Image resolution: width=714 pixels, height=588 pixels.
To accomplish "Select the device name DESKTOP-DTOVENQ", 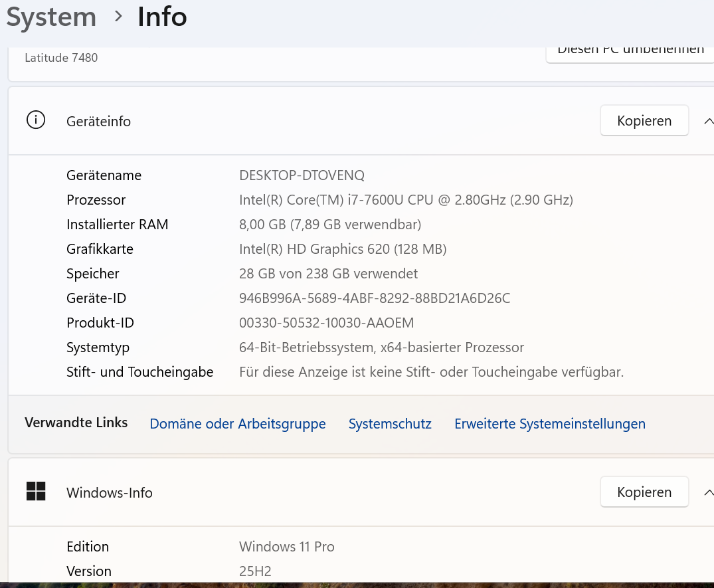I will [x=302, y=175].
